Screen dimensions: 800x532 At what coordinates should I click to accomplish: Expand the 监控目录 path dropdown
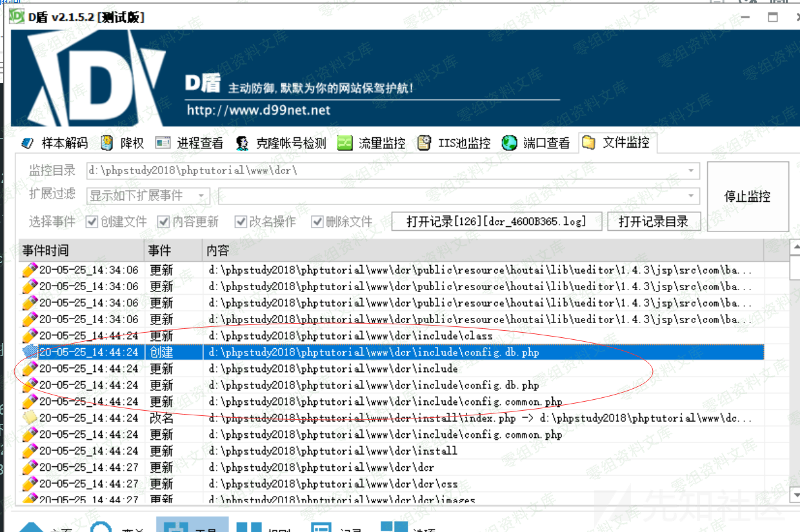pyautogui.click(x=692, y=171)
